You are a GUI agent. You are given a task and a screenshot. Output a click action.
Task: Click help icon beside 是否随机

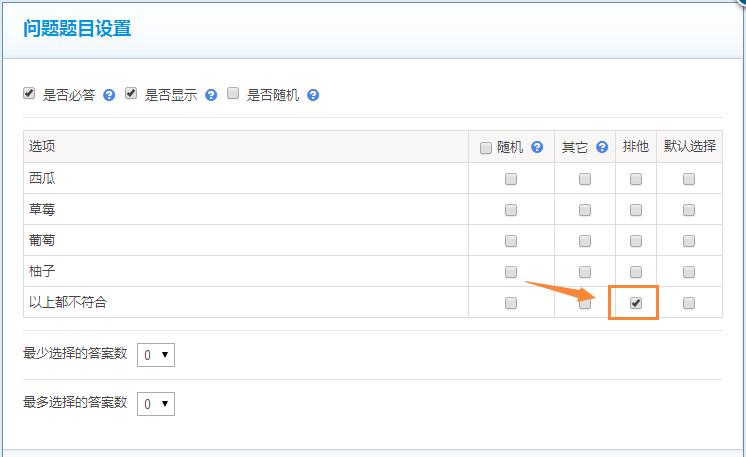point(313,95)
